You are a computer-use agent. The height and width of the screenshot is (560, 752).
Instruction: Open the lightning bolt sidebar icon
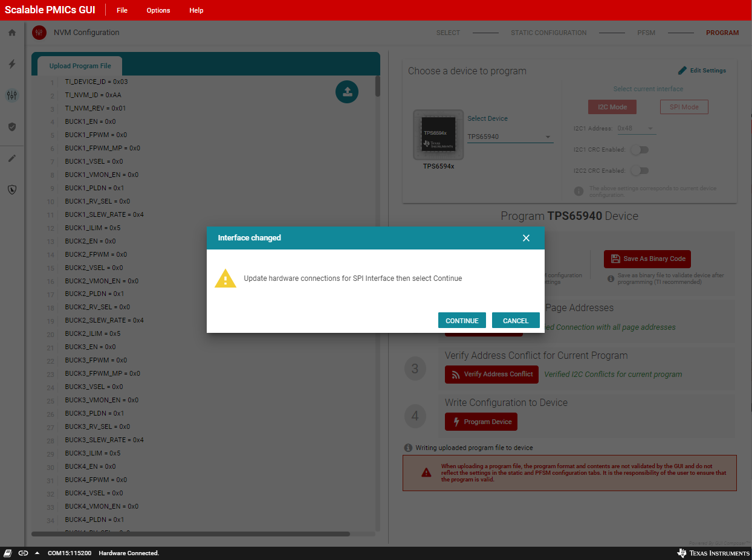pos(12,64)
